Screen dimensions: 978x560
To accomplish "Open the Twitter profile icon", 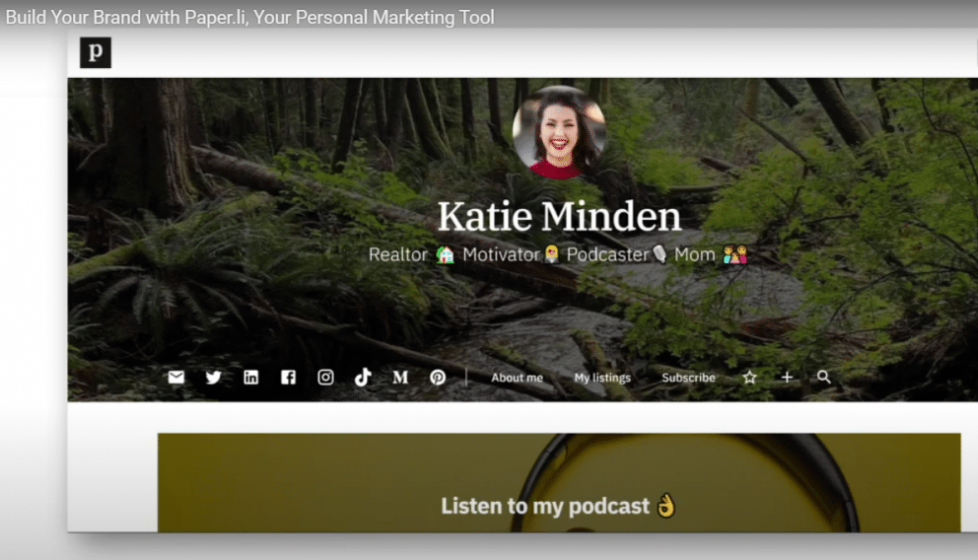I will tap(213, 378).
